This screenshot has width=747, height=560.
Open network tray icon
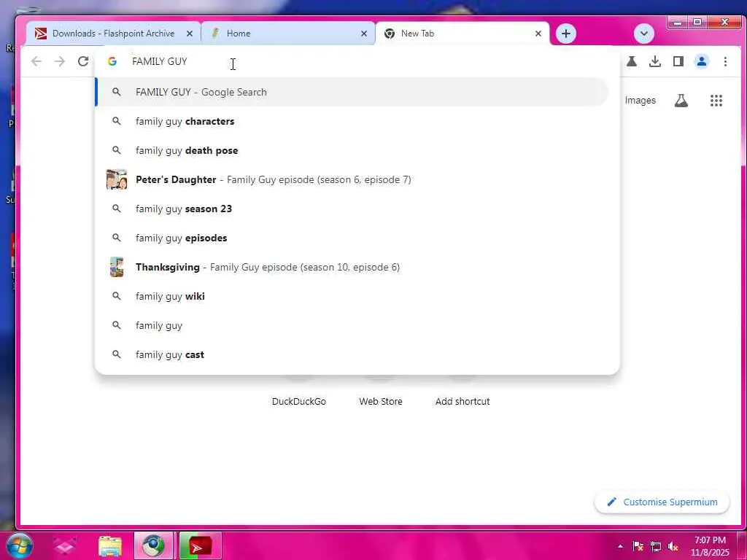pyautogui.click(x=656, y=547)
